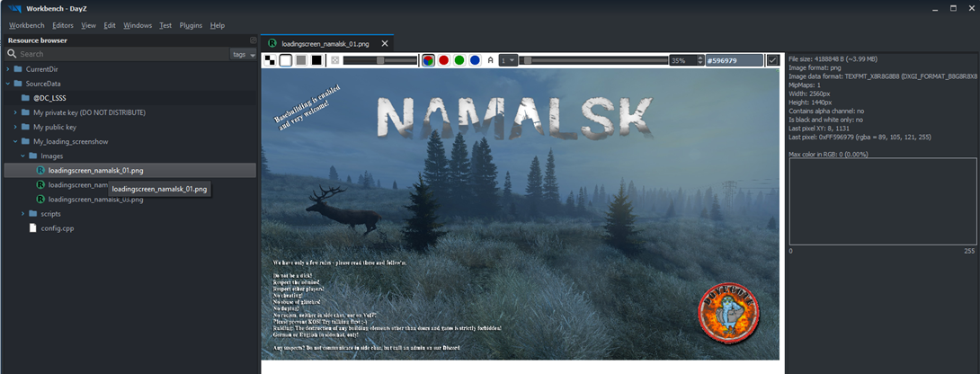Toggle green channel view
This screenshot has height=374, width=980.
point(459,60)
